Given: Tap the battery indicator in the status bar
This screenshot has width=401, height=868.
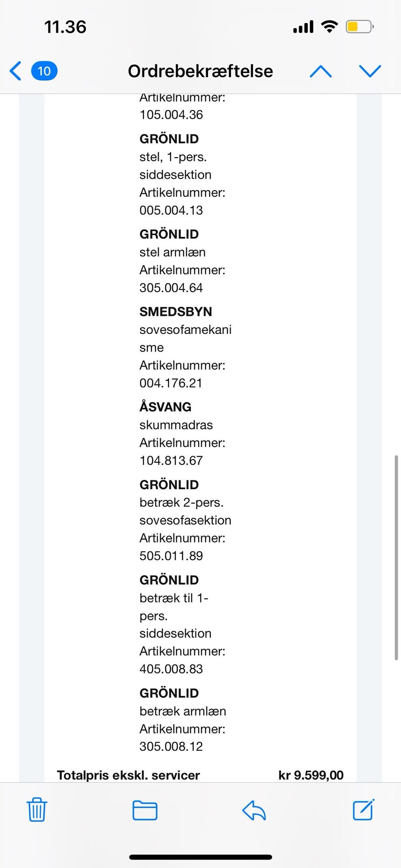Looking at the screenshot, I should point(359,27).
